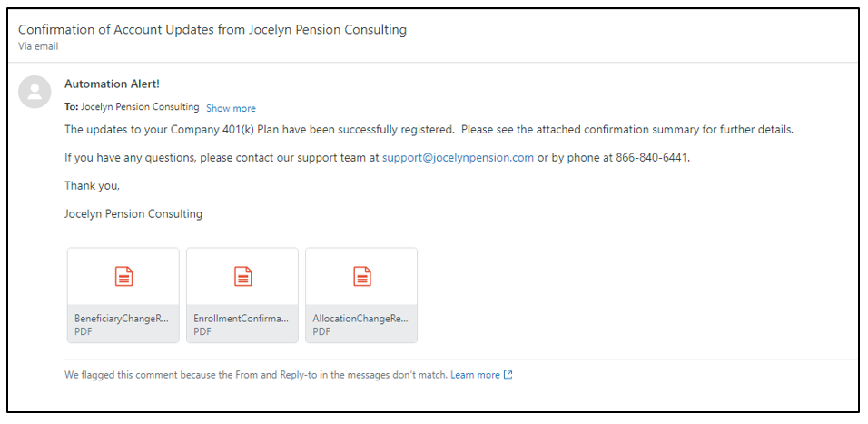Expand recipients with Show more
Image resolution: width=868 pixels, height=424 pixels.
point(231,108)
